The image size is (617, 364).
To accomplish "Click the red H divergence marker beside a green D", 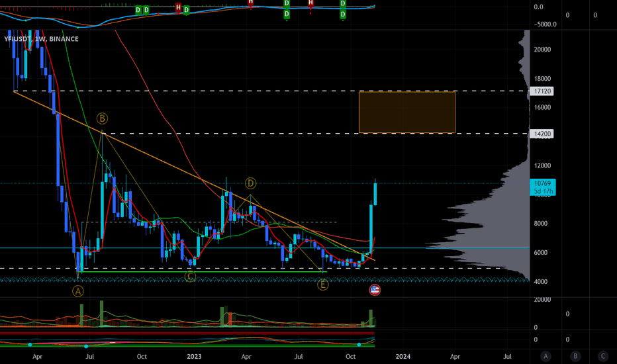I will (178, 7).
